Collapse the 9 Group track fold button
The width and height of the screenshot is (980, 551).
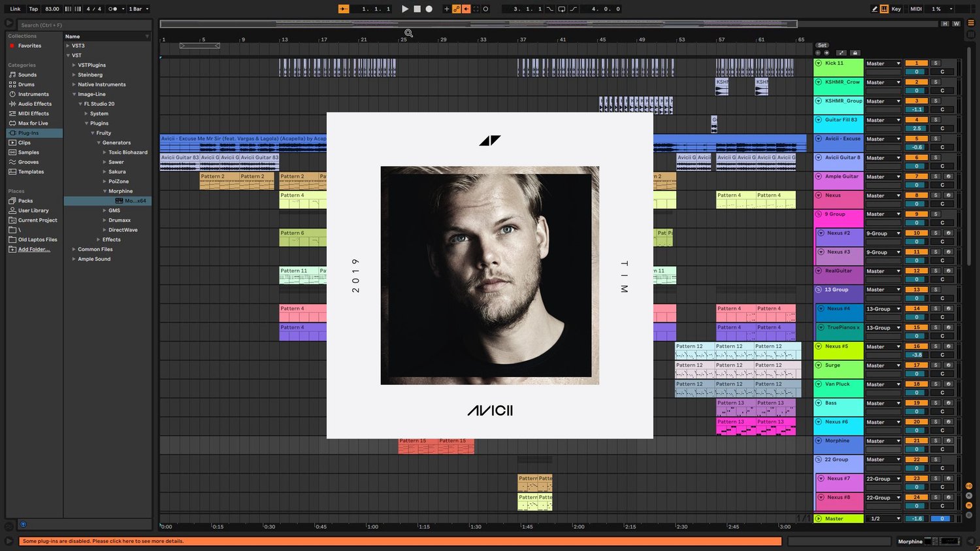pos(819,214)
